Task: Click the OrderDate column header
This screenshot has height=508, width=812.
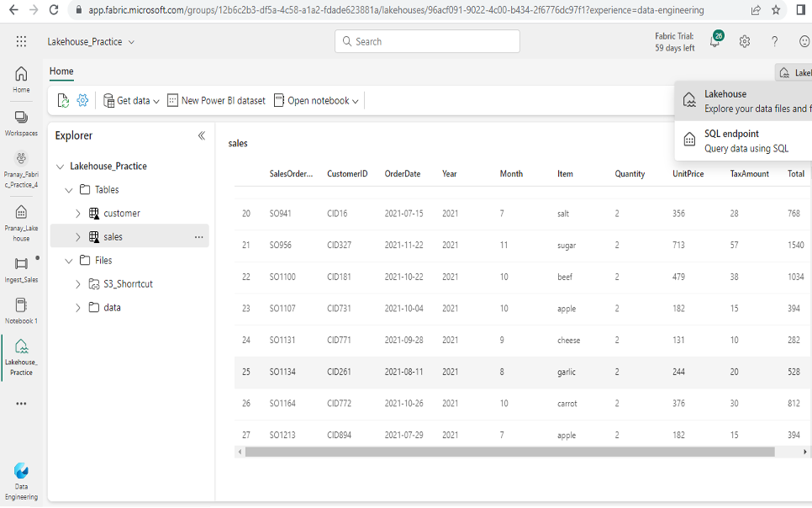Action: point(403,174)
